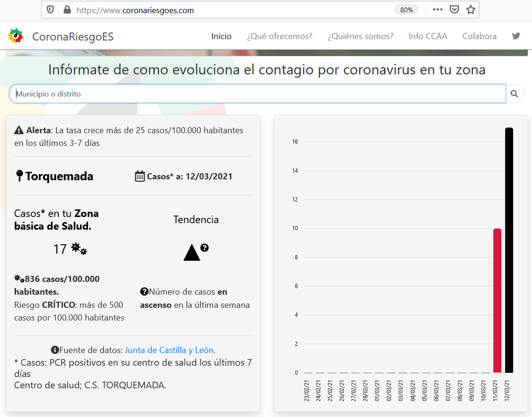Click the rising trend triangle icon
Screen dimensions: 532x417
pyautogui.click(x=192, y=252)
